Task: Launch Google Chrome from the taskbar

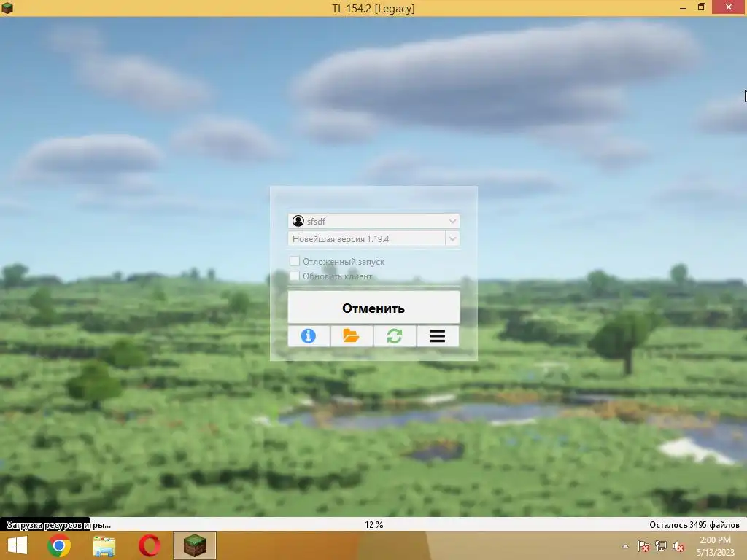Action: point(59,545)
